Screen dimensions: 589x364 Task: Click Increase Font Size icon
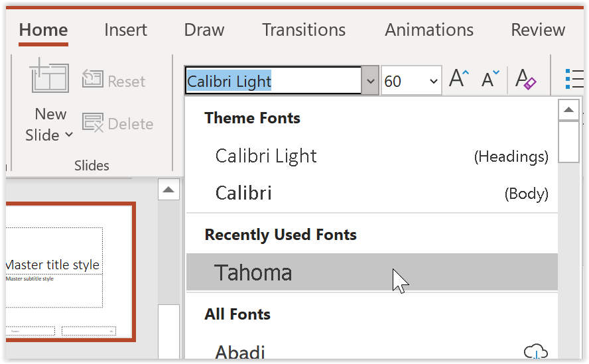point(459,79)
